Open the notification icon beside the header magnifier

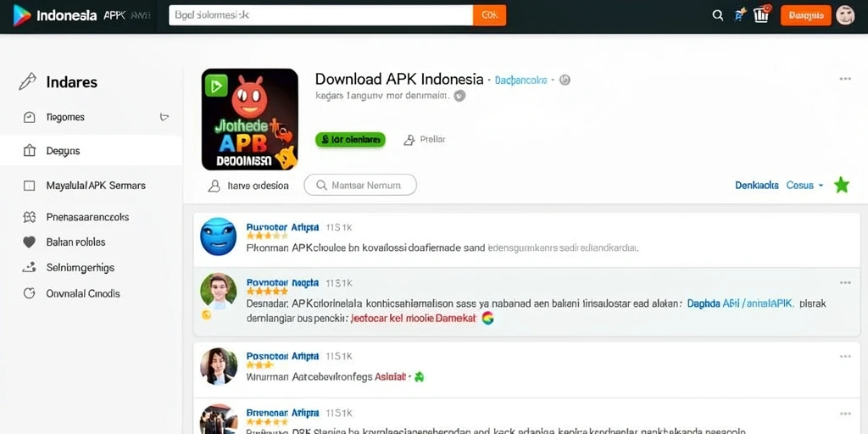click(x=739, y=15)
